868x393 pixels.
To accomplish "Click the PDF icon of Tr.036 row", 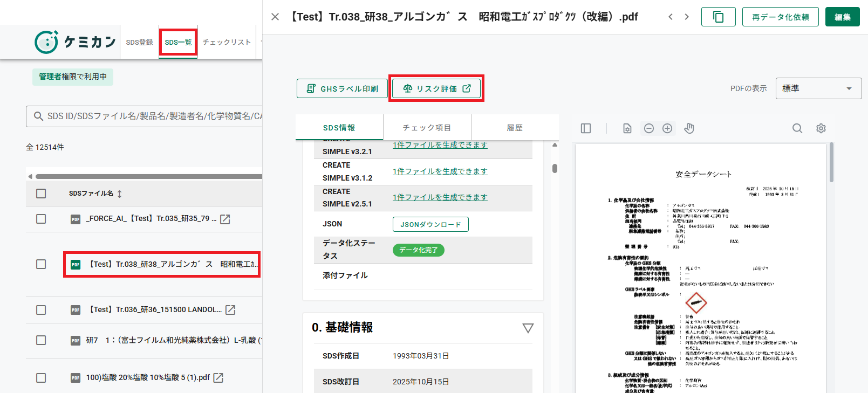I will (76, 310).
